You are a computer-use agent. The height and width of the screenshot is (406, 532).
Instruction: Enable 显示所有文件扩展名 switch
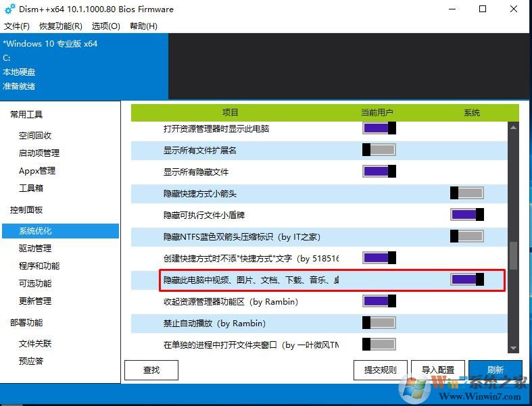pyautogui.click(x=379, y=149)
